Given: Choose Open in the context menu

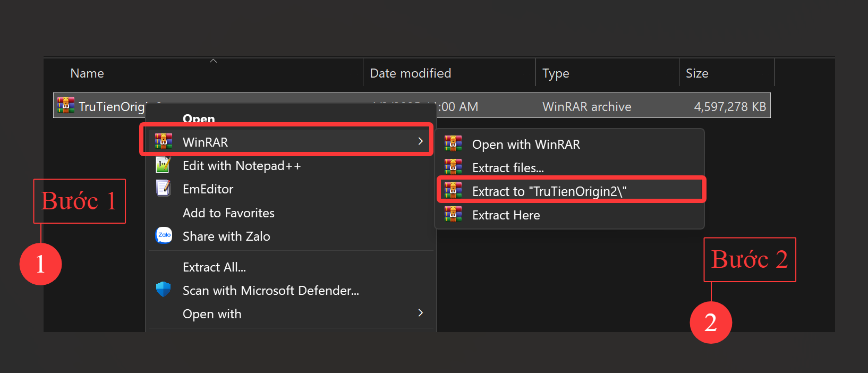Looking at the screenshot, I should click(x=199, y=118).
